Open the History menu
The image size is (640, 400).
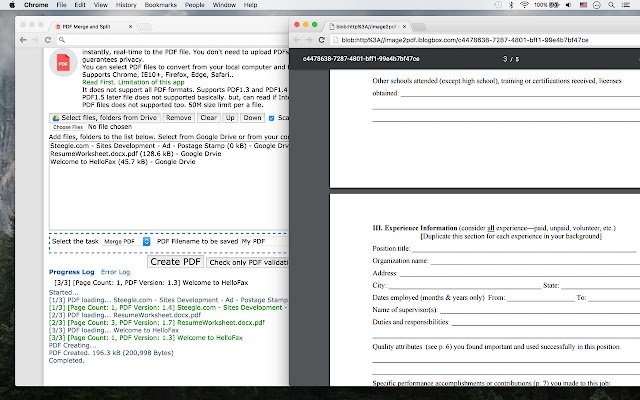coord(126,5)
